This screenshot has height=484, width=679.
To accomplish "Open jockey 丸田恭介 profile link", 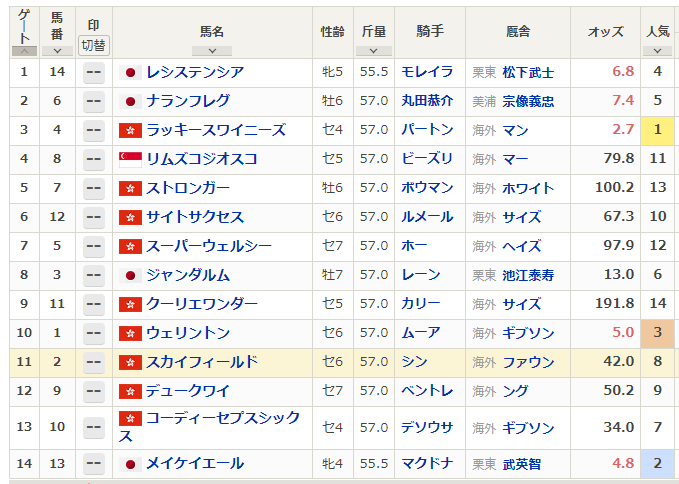I will (427, 101).
